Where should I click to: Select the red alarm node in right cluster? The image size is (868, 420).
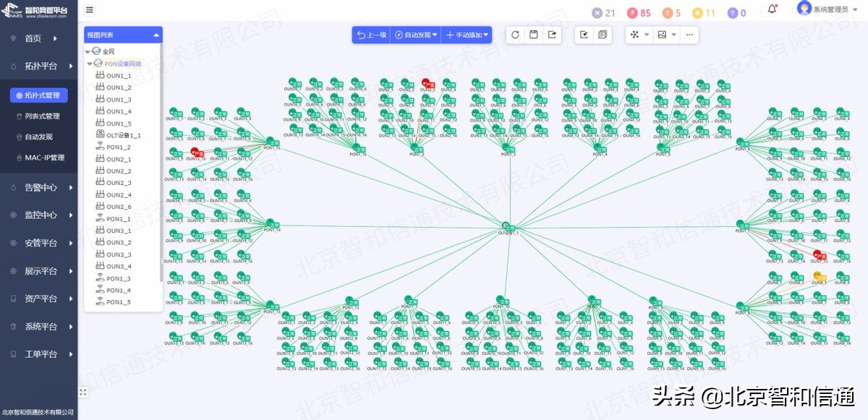pos(819,254)
